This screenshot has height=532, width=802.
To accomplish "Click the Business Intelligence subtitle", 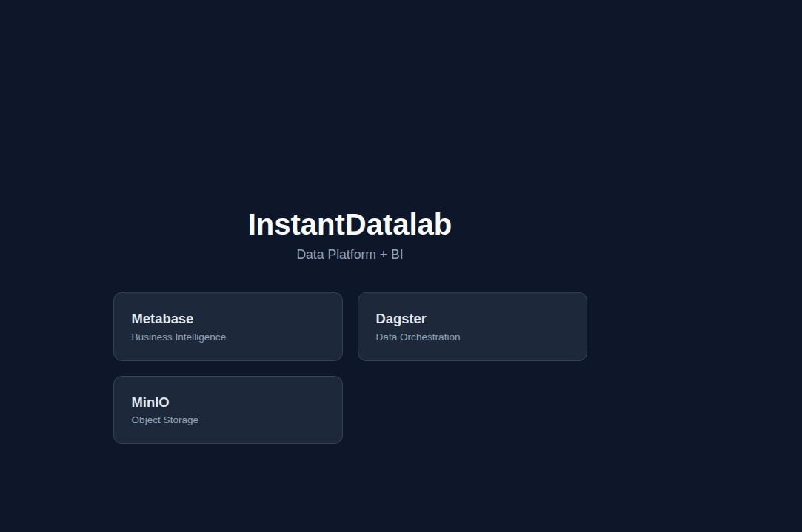I will coord(178,337).
